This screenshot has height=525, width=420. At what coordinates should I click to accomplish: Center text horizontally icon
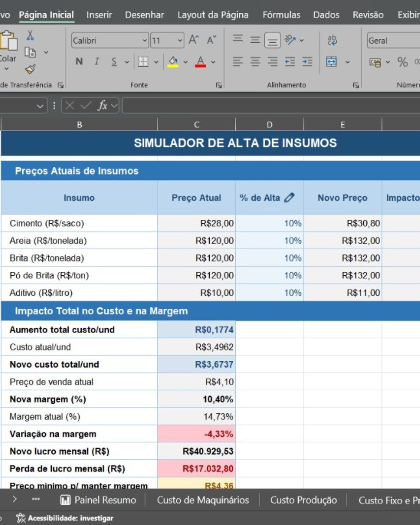255,61
